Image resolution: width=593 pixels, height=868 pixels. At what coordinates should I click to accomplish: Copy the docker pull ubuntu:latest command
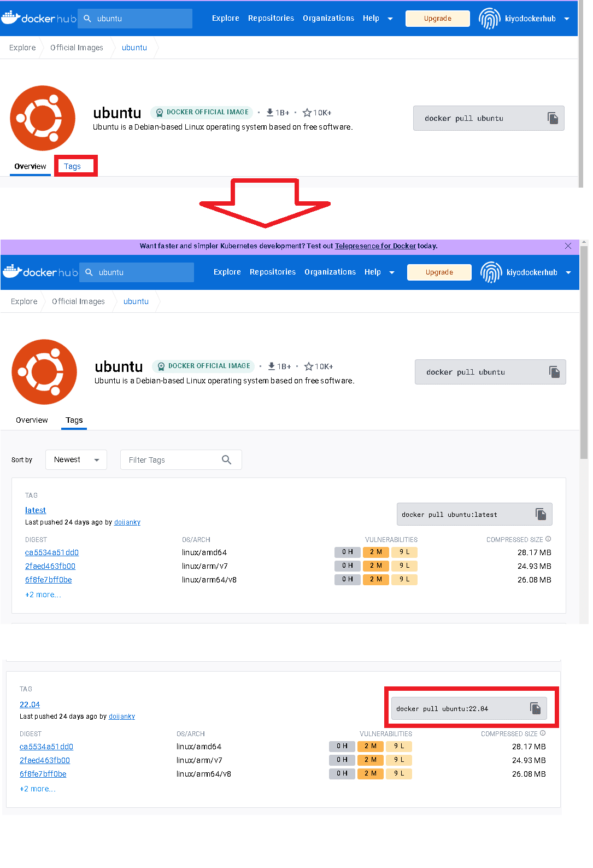tap(541, 514)
